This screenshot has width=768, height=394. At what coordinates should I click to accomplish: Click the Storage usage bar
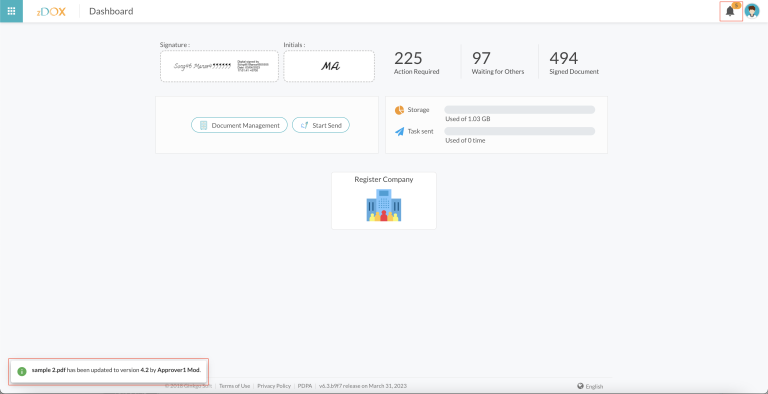click(520, 110)
